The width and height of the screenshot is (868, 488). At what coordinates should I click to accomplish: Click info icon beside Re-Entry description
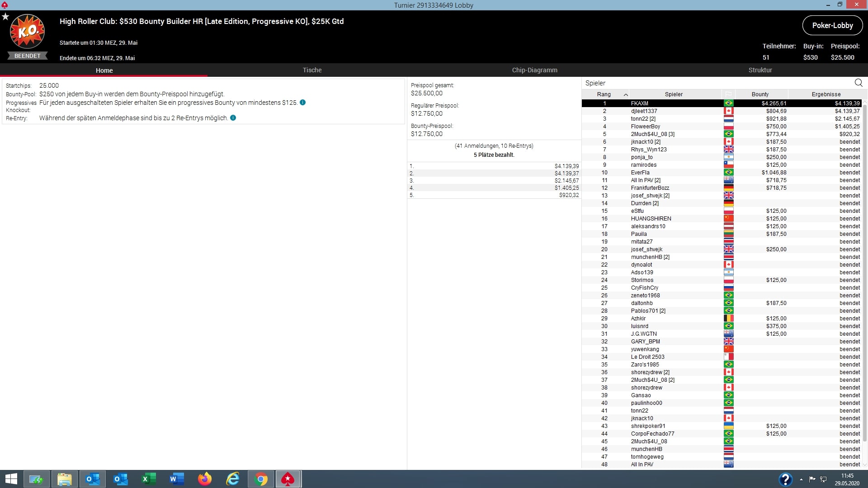pyautogui.click(x=233, y=118)
